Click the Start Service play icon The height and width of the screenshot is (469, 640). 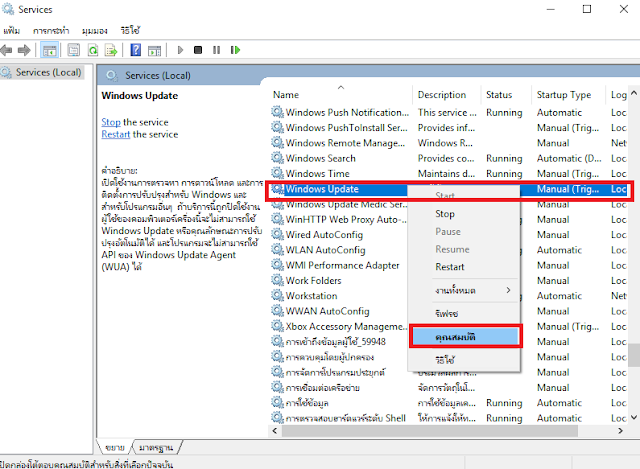pyautogui.click(x=180, y=50)
